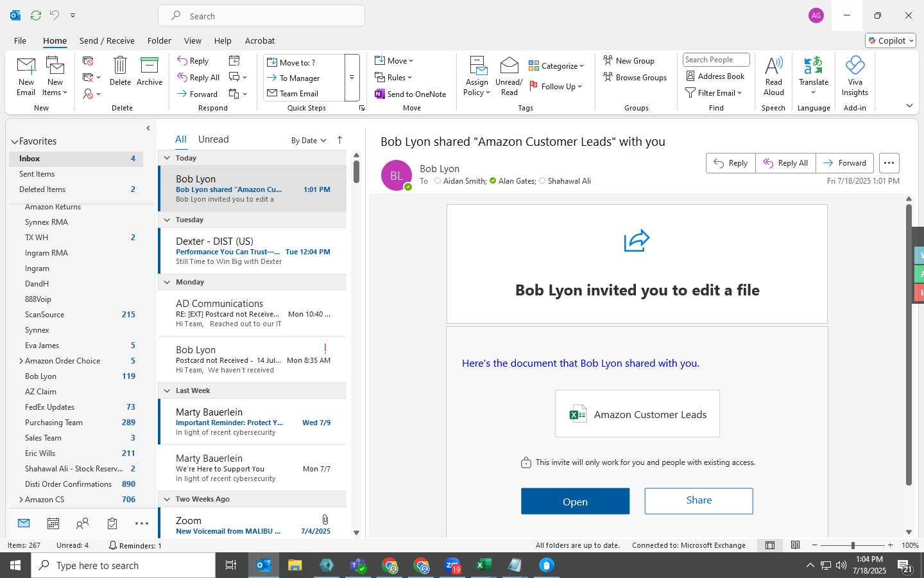Click Reply in the reading pane
Screen dimensions: 924x578
click(731, 163)
